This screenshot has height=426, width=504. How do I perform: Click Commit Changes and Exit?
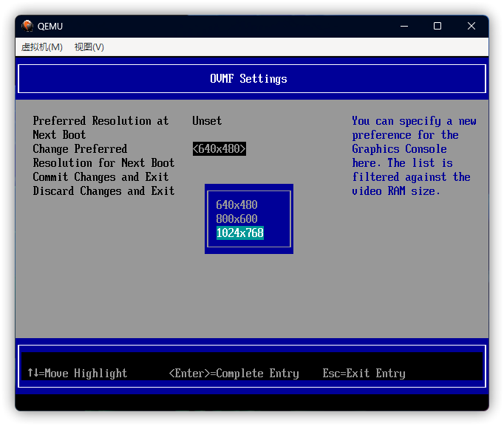(x=101, y=177)
